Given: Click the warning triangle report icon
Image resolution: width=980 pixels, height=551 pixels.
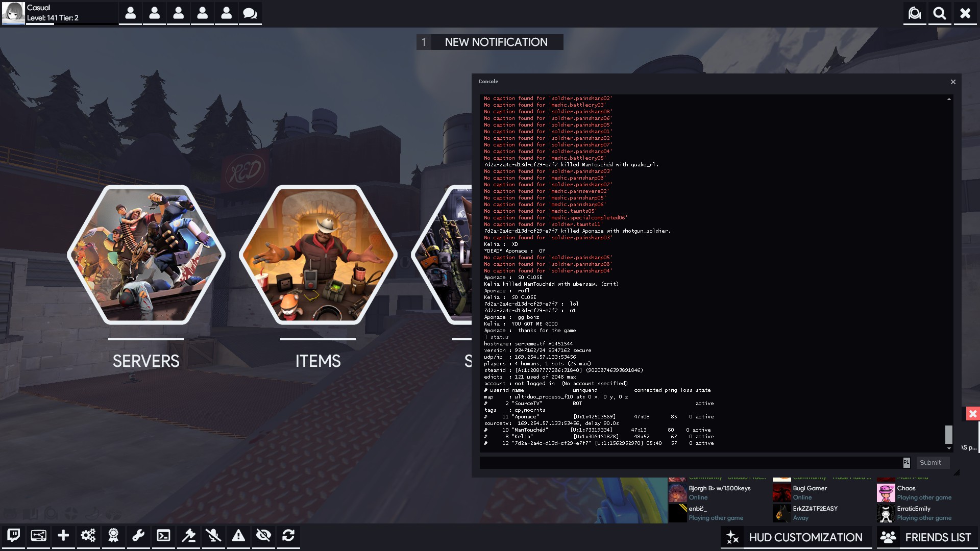Looking at the screenshot, I should pos(238,535).
